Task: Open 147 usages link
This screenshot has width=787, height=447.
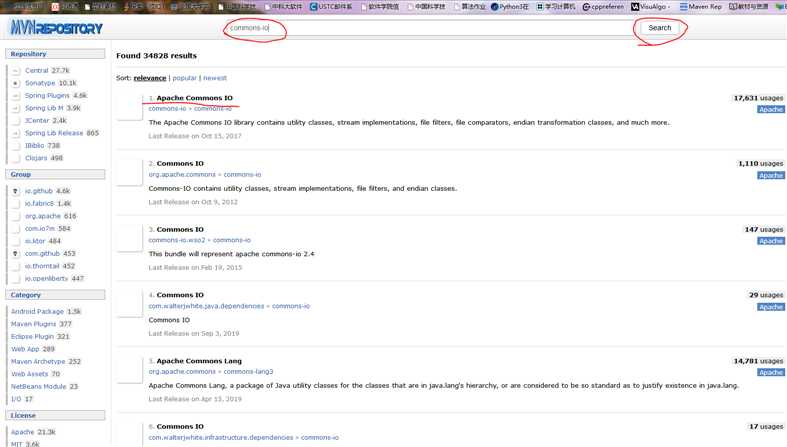Action: pyautogui.click(x=764, y=229)
